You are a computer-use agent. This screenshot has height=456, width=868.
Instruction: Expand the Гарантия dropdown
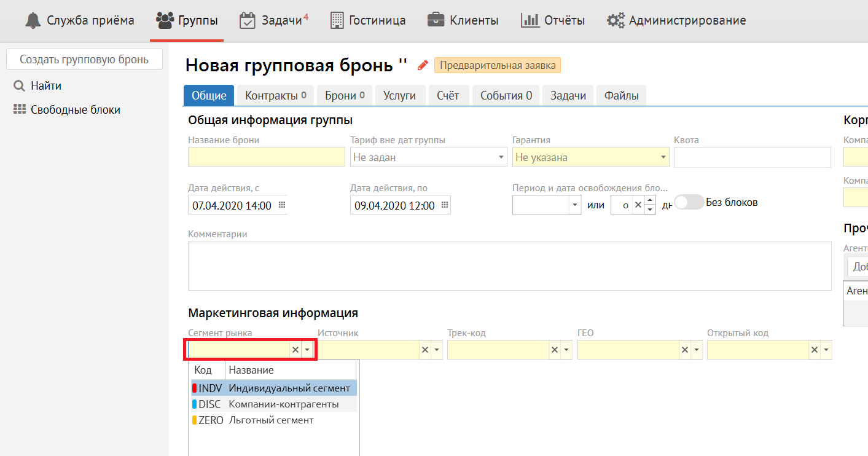pyautogui.click(x=663, y=157)
